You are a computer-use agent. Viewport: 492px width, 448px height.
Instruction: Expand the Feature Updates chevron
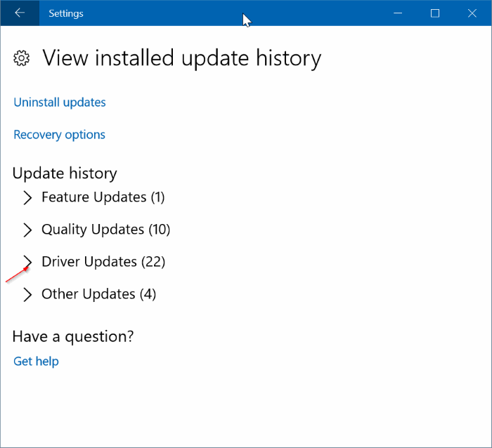[x=27, y=197]
